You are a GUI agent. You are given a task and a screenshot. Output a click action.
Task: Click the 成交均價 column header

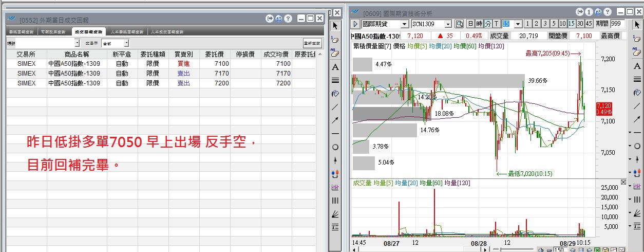[276, 54]
